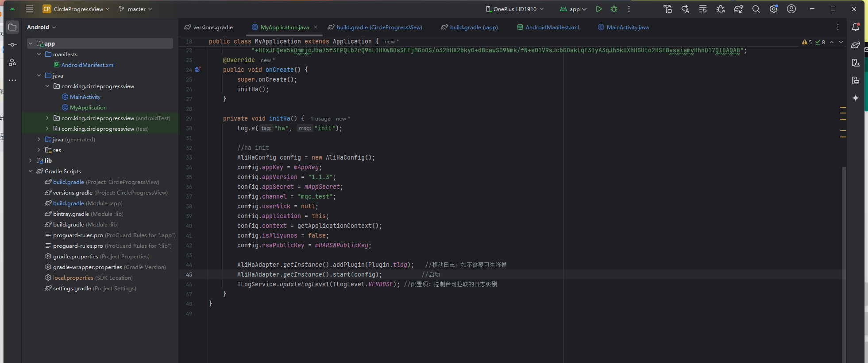The height and width of the screenshot is (363, 868).
Task: Open the Android project view dropdown
Action: [x=42, y=27]
